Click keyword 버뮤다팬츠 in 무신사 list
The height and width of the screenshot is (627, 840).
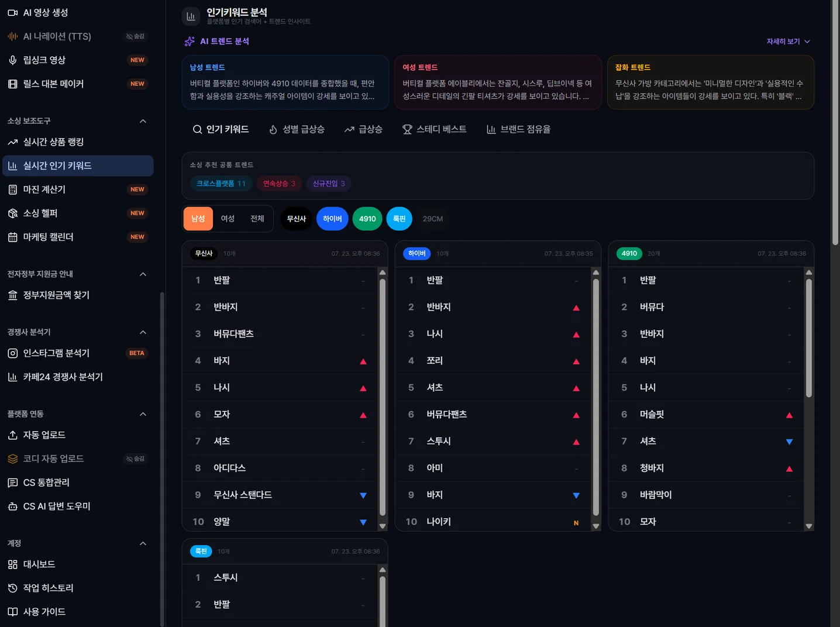click(234, 334)
